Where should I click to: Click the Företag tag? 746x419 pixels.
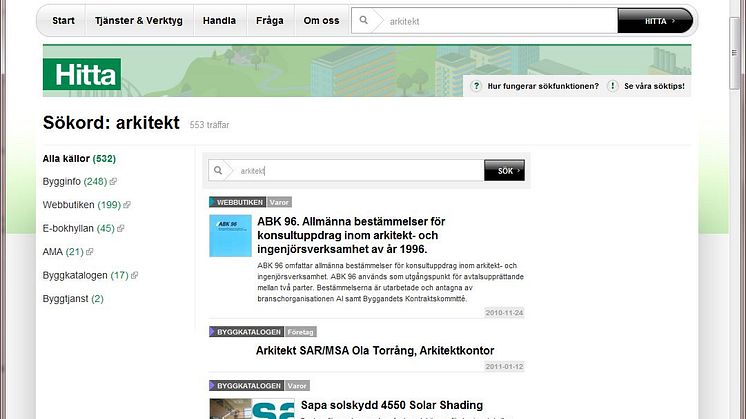point(301,331)
